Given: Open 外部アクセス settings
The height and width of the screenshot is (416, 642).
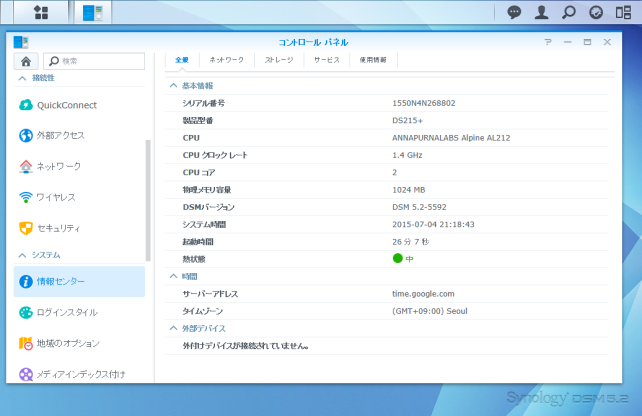Looking at the screenshot, I should click(x=79, y=136).
